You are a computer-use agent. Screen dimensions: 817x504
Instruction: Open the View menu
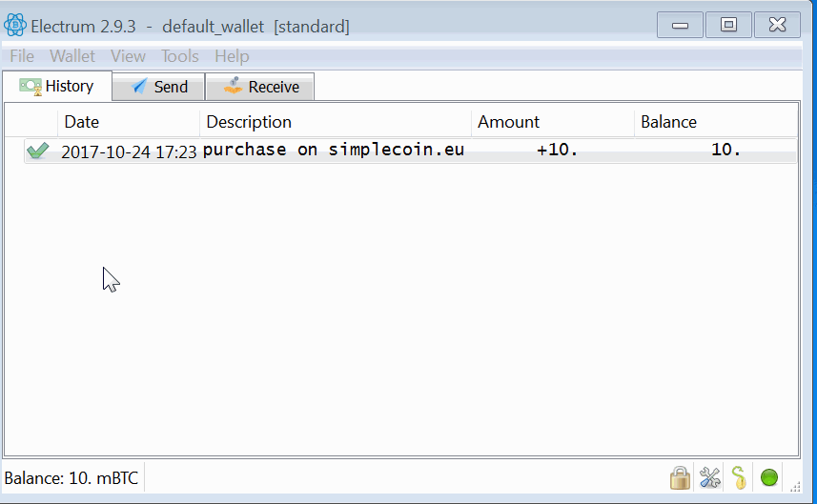[x=128, y=56]
